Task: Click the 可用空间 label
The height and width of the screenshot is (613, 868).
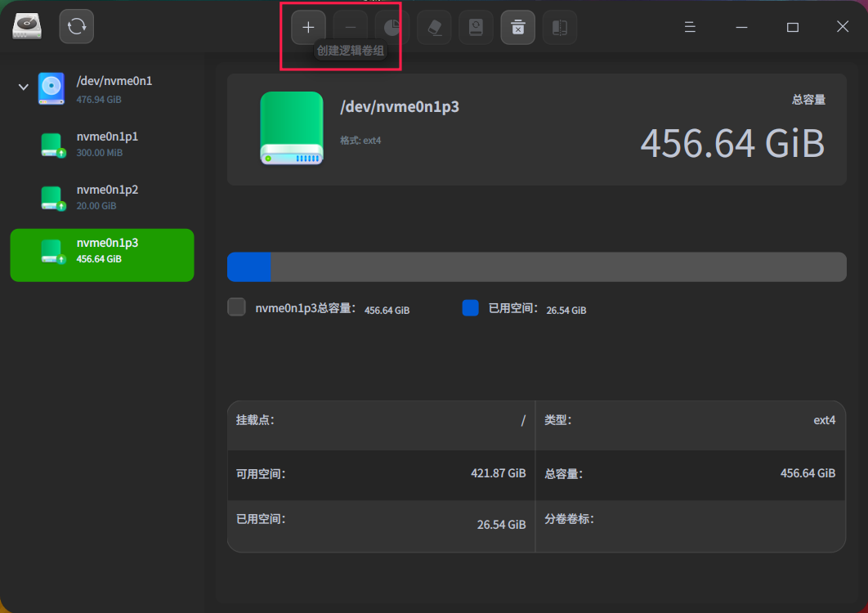Action: (x=261, y=474)
